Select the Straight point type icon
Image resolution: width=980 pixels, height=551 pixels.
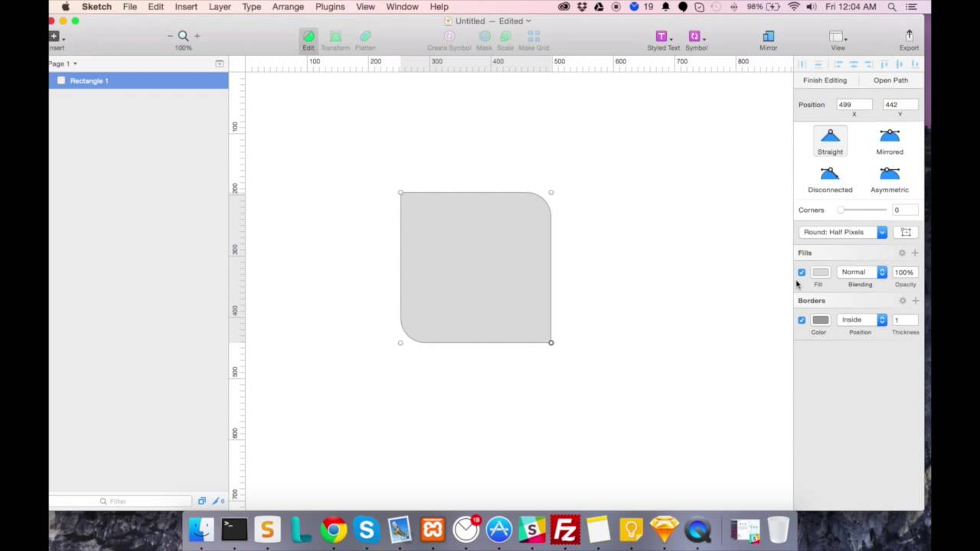coord(830,138)
